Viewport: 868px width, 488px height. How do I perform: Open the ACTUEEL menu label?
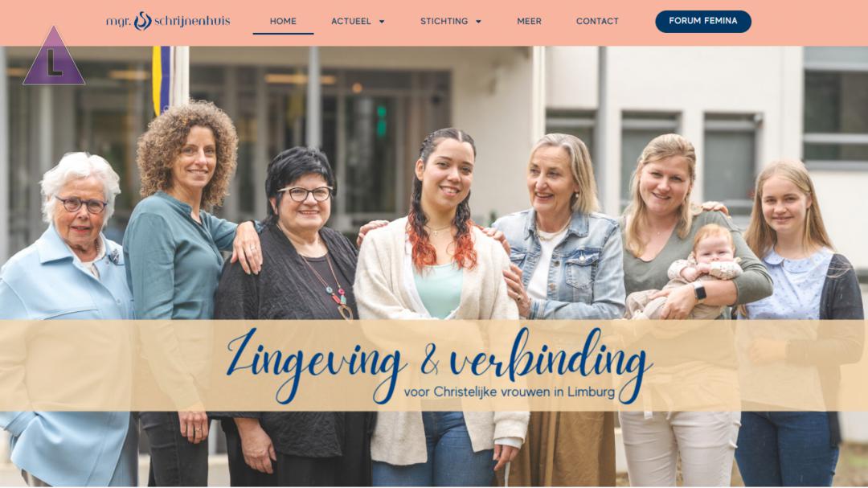coord(351,21)
